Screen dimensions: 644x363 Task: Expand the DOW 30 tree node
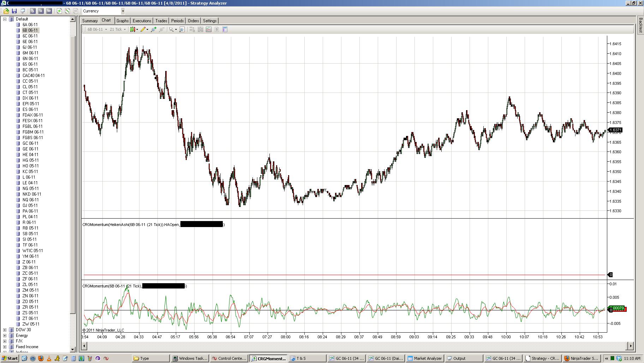tap(5, 330)
